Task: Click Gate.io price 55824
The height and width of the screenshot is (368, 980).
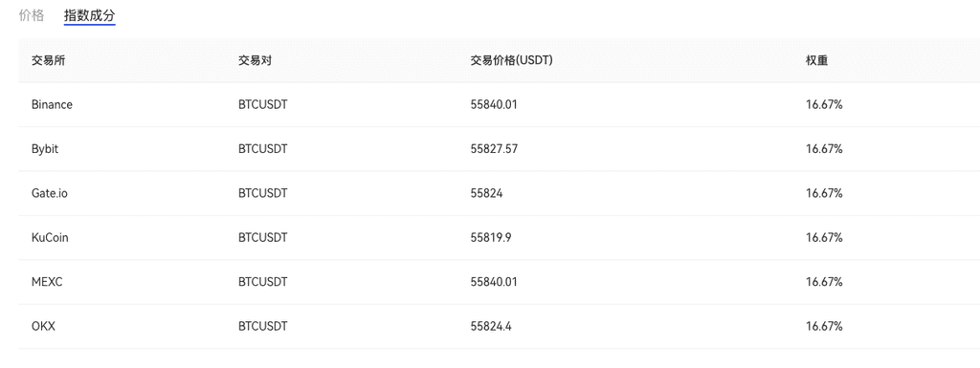Action: click(x=486, y=193)
